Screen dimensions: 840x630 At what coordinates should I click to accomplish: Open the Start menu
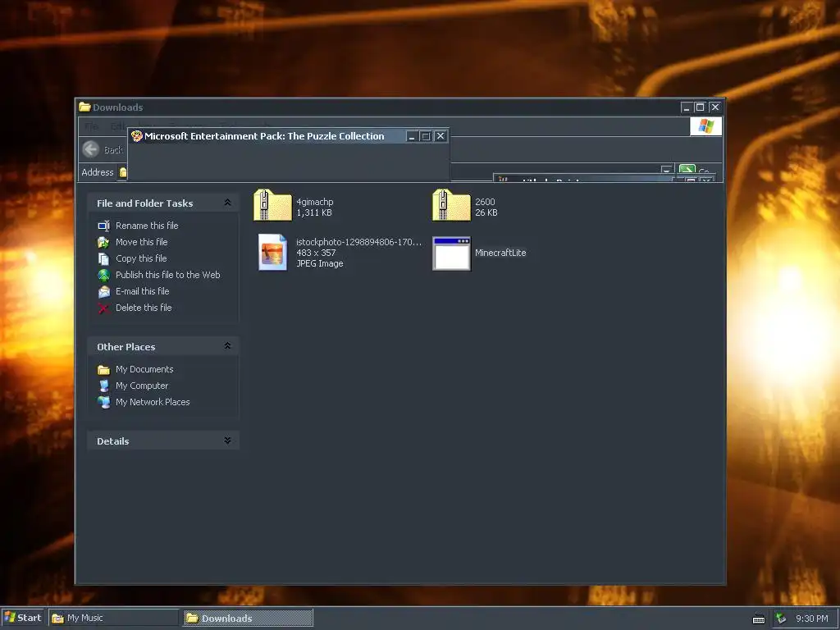click(22, 619)
